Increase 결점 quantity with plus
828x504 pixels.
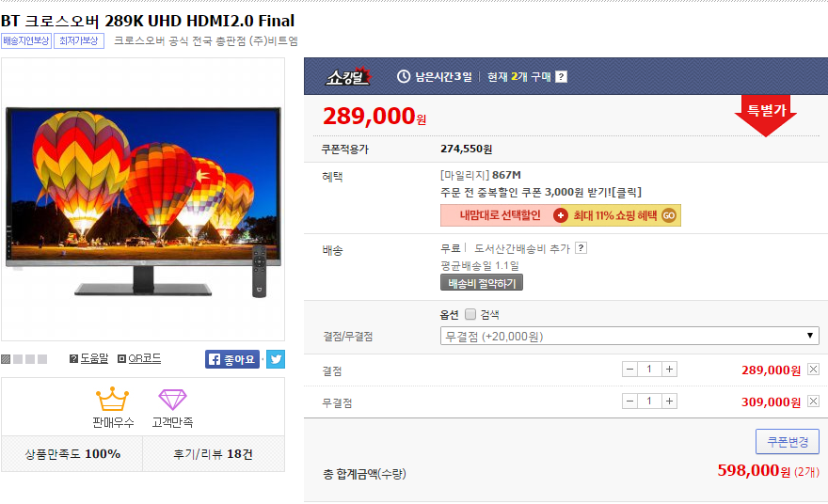tap(669, 370)
